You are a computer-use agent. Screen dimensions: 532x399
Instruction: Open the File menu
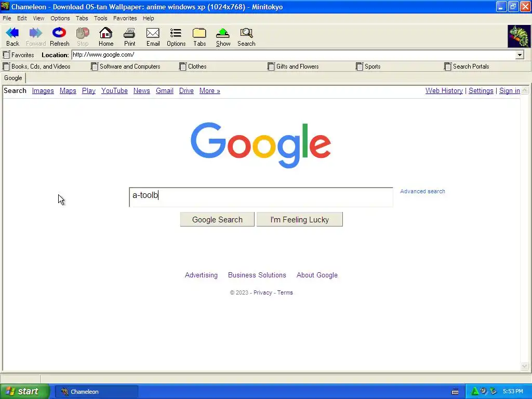[x=7, y=18]
